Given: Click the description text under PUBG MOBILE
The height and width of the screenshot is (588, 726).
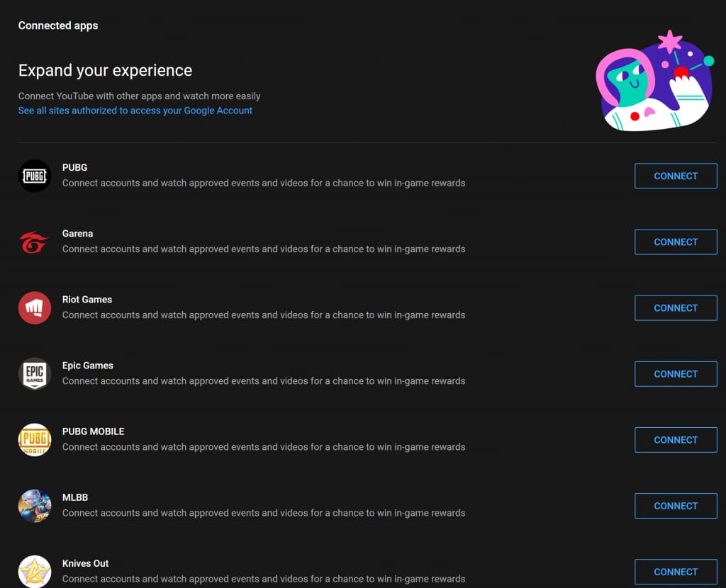Looking at the screenshot, I should tap(264, 447).
